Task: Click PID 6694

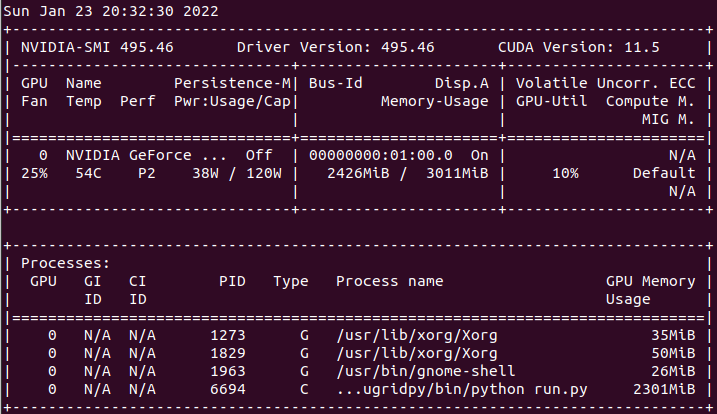Action: pos(228,390)
